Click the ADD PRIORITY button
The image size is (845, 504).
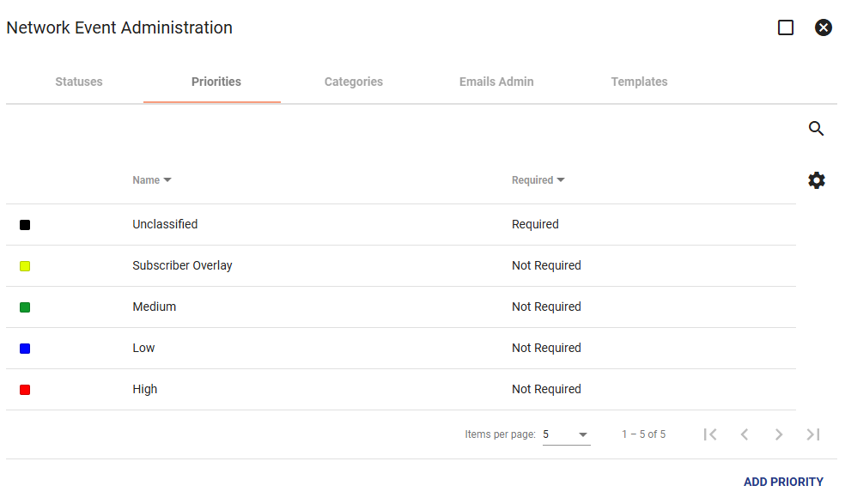pos(783,482)
